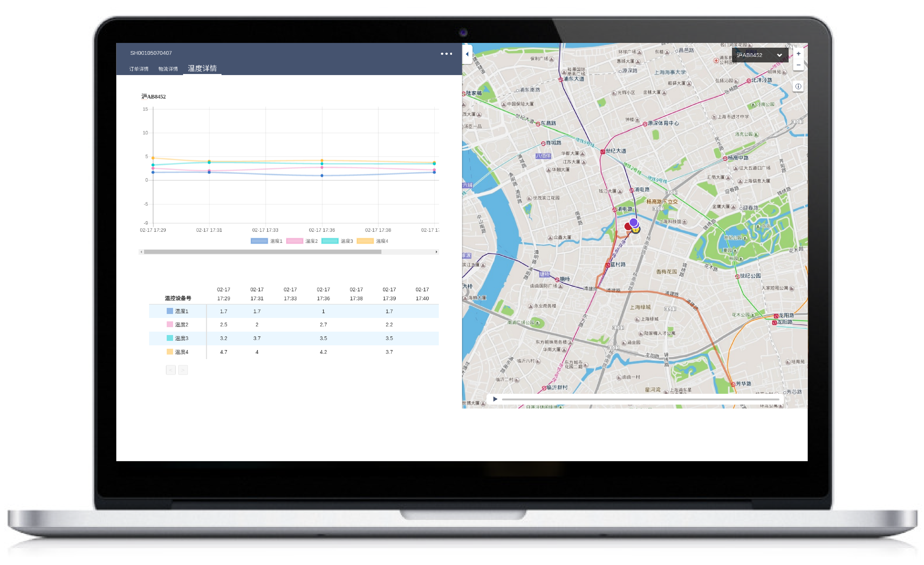The image size is (924, 565).
Task: Collapse the left panel with arrow handle
Action: (x=467, y=54)
